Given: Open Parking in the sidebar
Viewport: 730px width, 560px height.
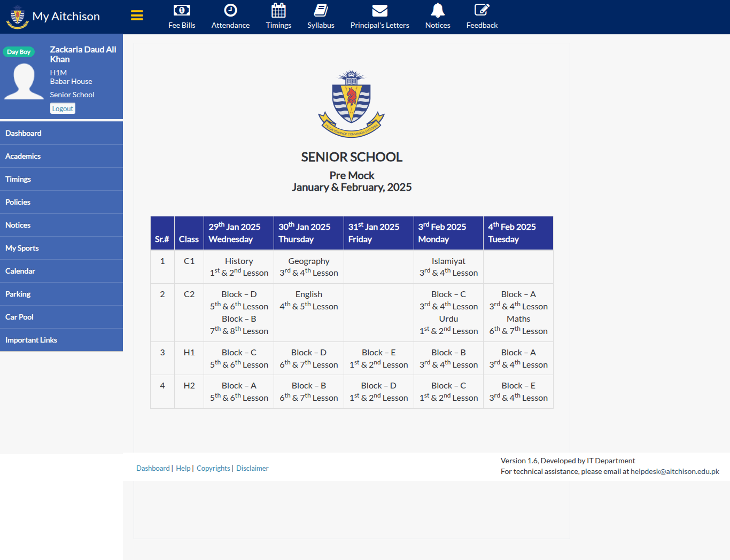Looking at the screenshot, I should click(61, 294).
